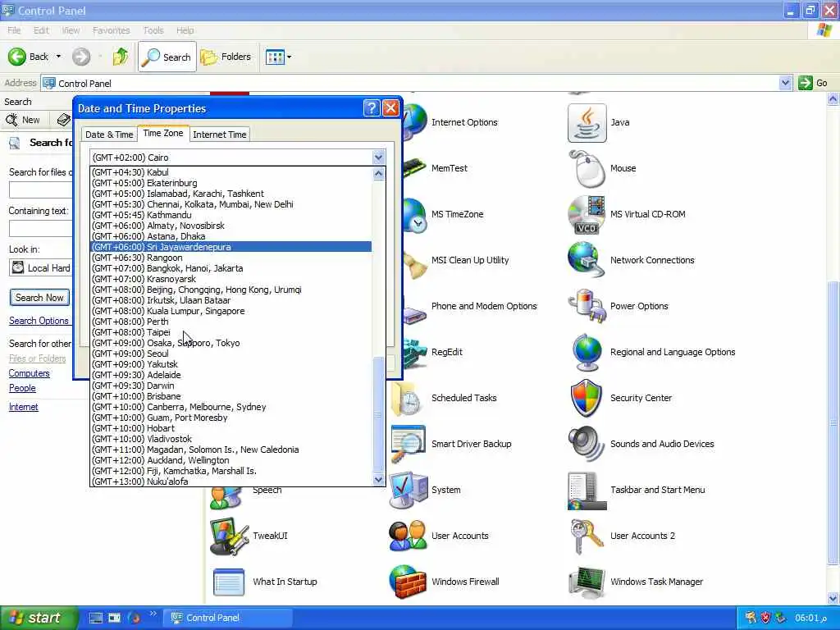Open User Accounts 2 keys icon
This screenshot has height=630, width=840.
587,536
